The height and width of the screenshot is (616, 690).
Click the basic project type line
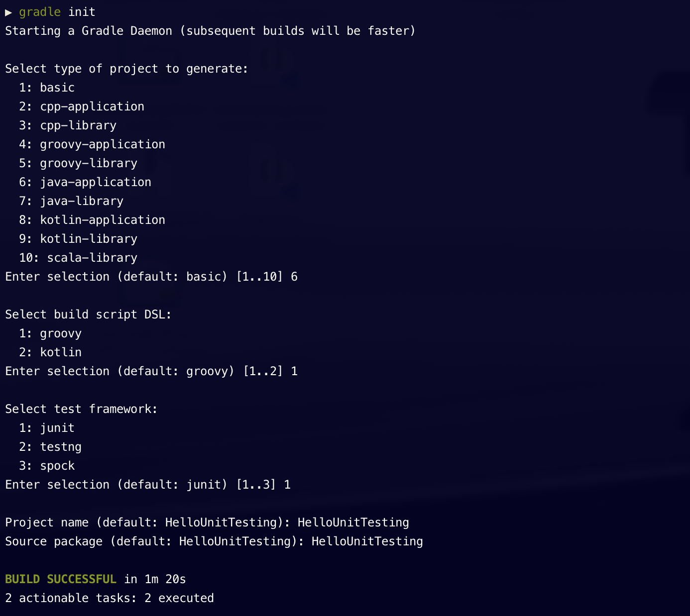click(x=47, y=88)
